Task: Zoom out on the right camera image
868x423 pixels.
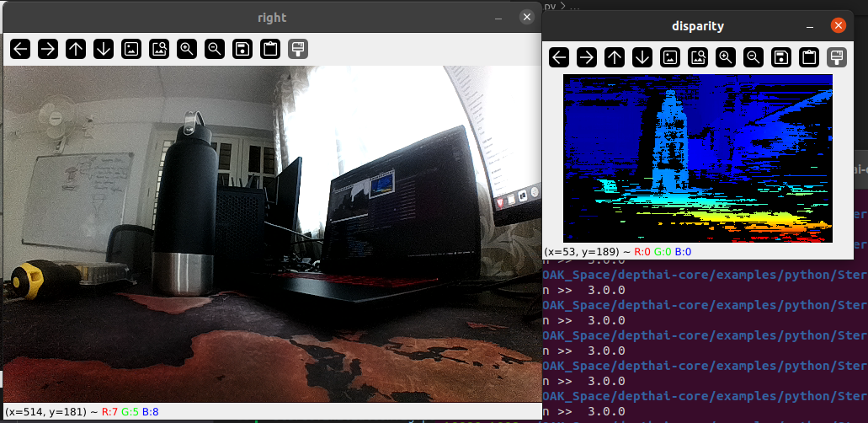Action: (x=215, y=49)
